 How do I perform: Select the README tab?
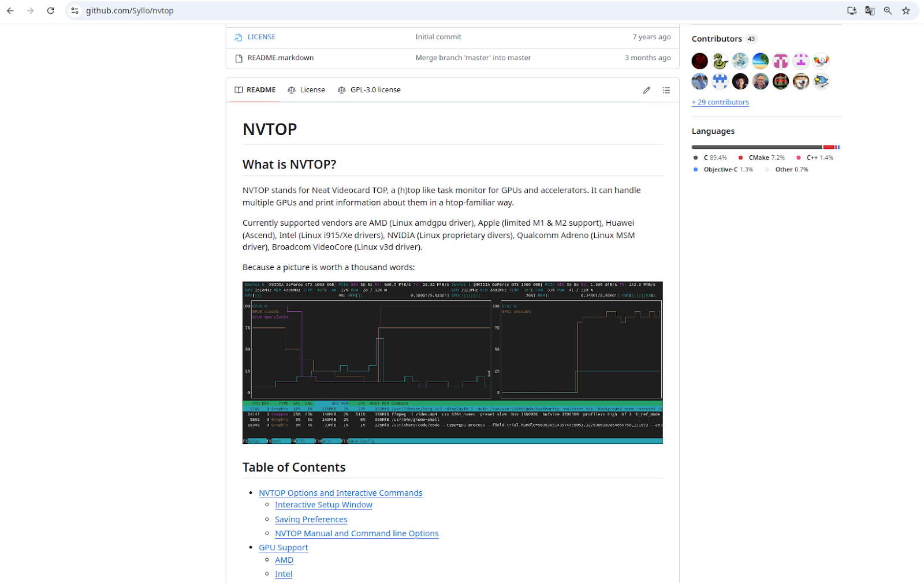(x=255, y=90)
